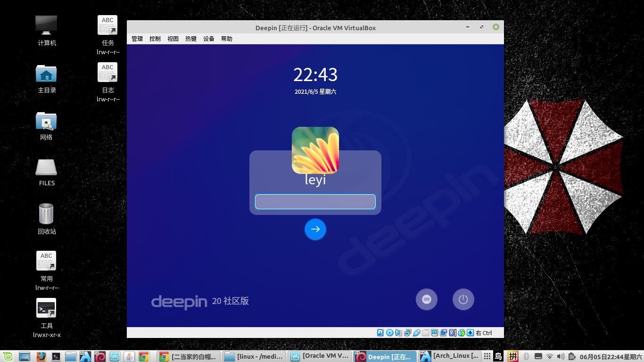Click the network adapters status icon
The image size is (644, 362).
[x=407, y=333]
